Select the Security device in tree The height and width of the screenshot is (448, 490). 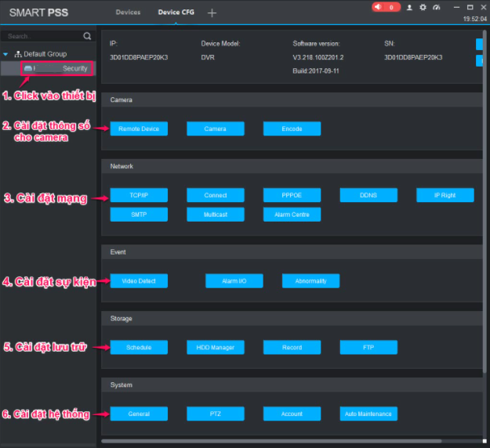pyautogui.click(x=56, y=69)
